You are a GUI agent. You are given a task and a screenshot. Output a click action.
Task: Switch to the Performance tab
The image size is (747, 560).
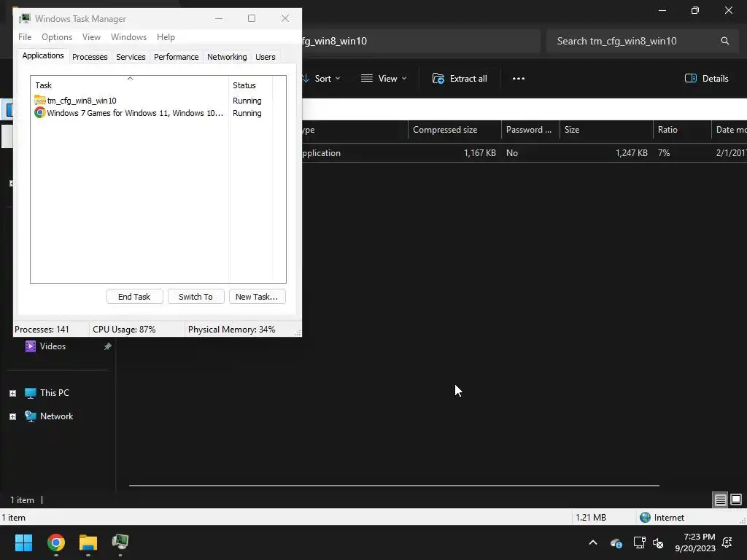(176, 57)
